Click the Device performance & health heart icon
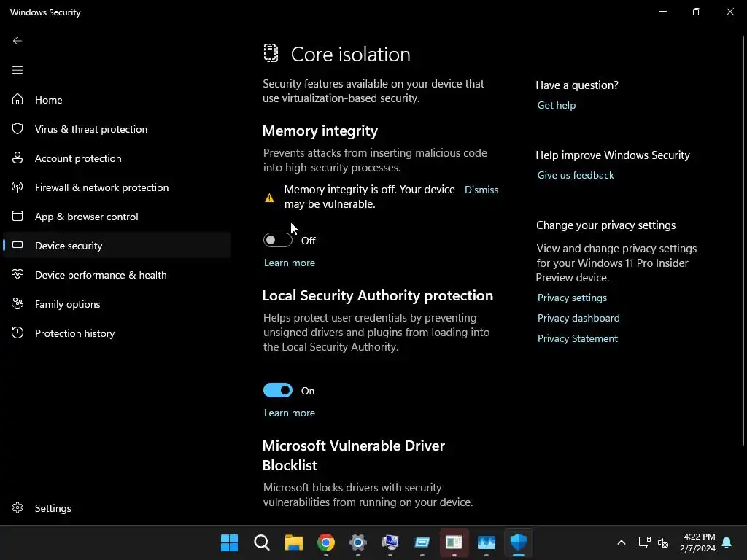This screenshot has height=560, width=747. click(18, 274)
